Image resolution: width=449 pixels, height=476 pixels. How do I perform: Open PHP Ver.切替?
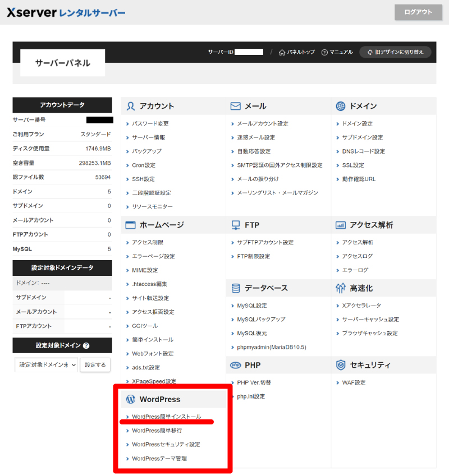click(254, 382)
